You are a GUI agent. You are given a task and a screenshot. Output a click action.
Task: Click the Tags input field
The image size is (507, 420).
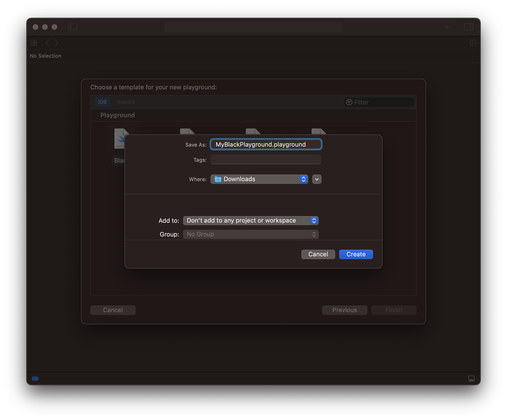266,160
